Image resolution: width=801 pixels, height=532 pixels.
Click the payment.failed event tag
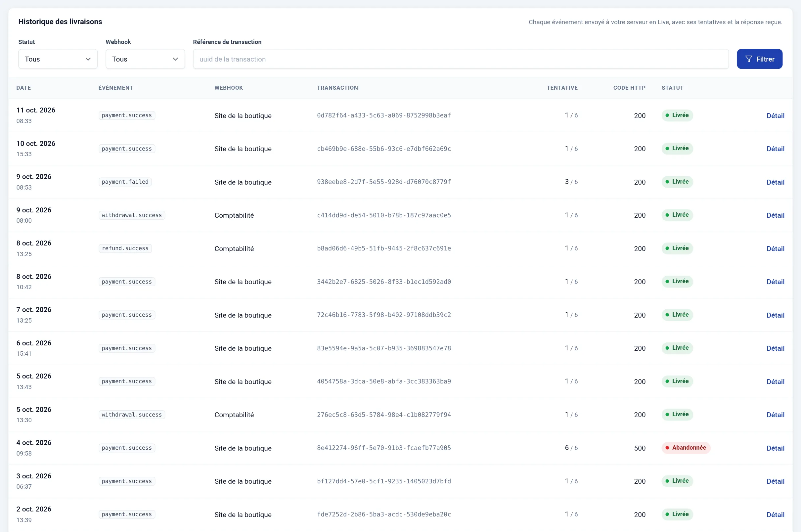125,182
